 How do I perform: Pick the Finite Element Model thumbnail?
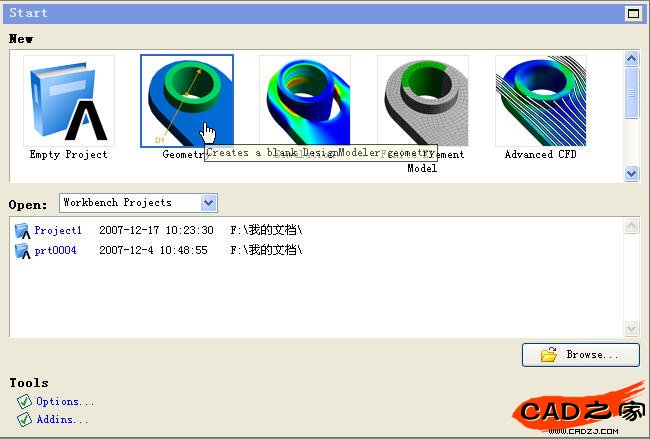pos(423,101)
